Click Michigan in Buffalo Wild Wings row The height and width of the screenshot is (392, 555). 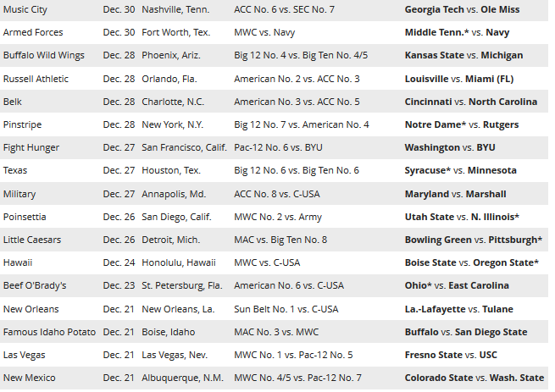(502, 55)
